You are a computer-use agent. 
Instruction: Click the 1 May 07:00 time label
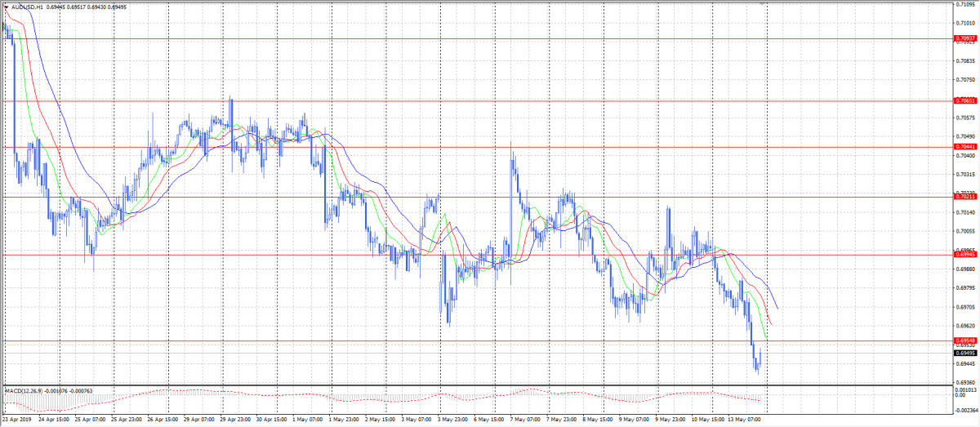[307, 420]
